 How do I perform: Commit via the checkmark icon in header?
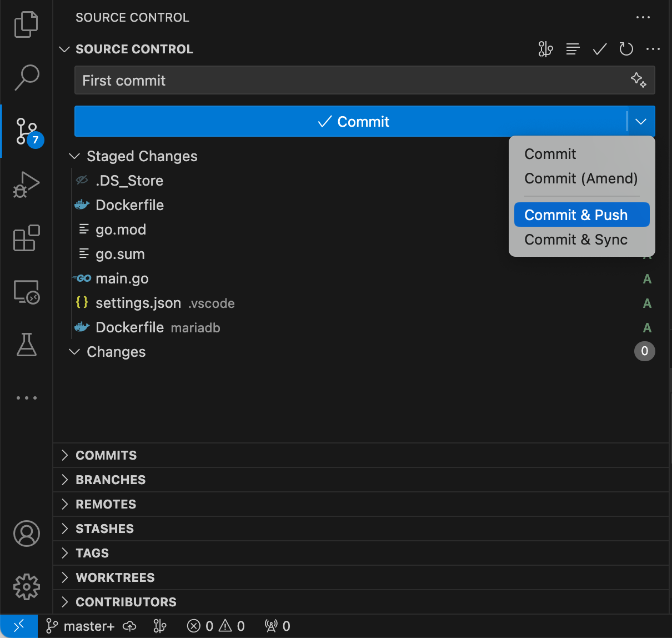pos(599,49)
